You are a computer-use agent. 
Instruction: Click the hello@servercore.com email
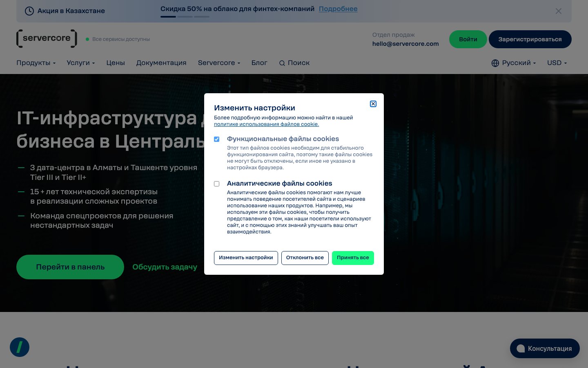[x=405, y=44]
